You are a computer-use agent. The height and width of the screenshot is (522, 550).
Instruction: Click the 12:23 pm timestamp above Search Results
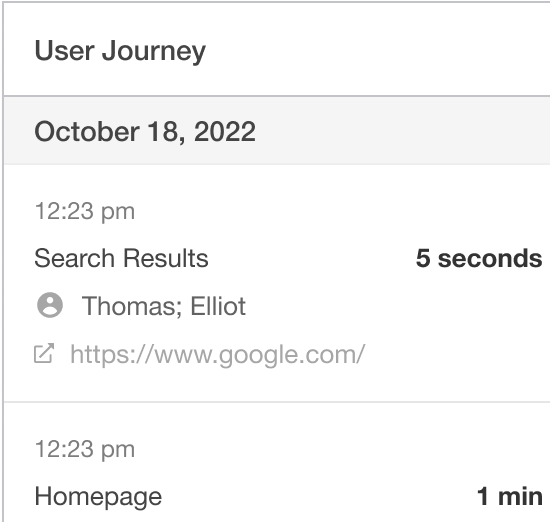(x=85, y=211)
